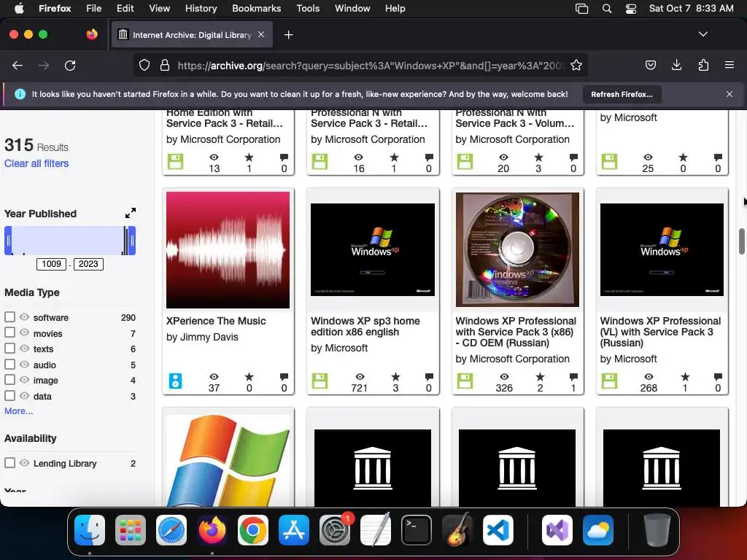Viewport: 747px width, 560px height.
Task: Click the right handle of year range slider
Action: pos(132,241)
